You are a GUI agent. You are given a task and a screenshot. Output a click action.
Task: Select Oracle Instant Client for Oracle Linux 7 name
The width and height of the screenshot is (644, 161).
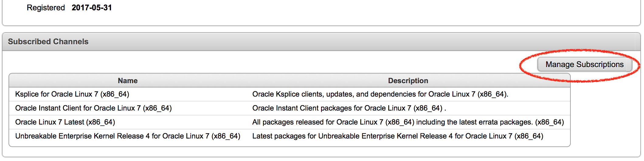pyautogui.click(x=93, y=108)
